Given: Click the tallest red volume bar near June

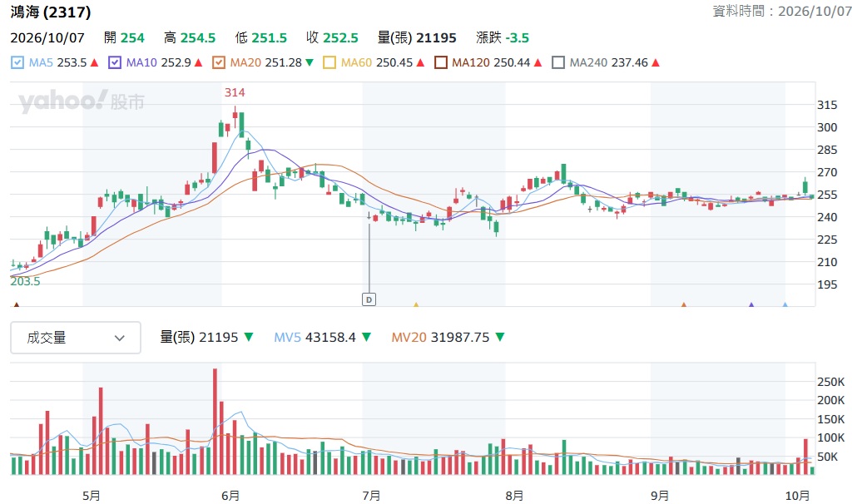Looking at the screenshot, I should pyautogui.click(x=215, y=422).
